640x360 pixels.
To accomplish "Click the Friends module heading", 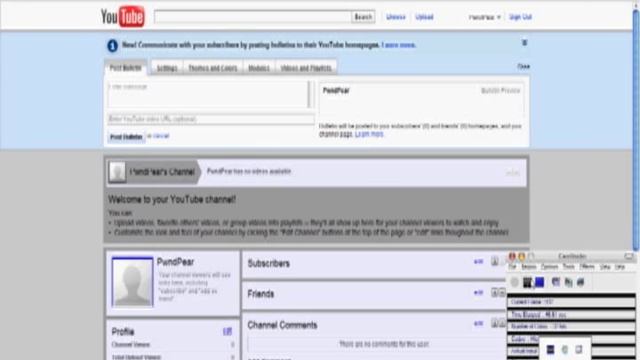I will click(x=261, y=294).
